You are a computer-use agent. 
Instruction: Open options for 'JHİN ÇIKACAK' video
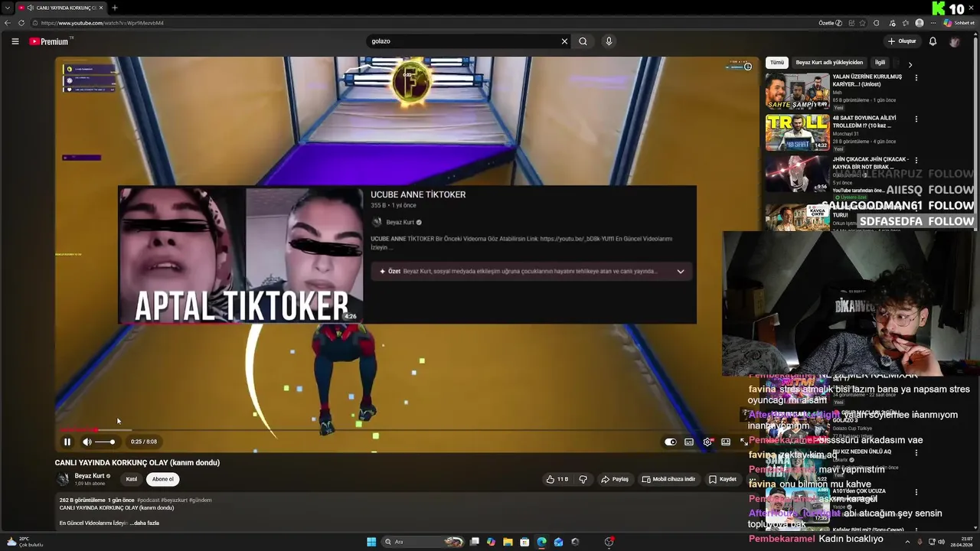[x=916, y=160]
